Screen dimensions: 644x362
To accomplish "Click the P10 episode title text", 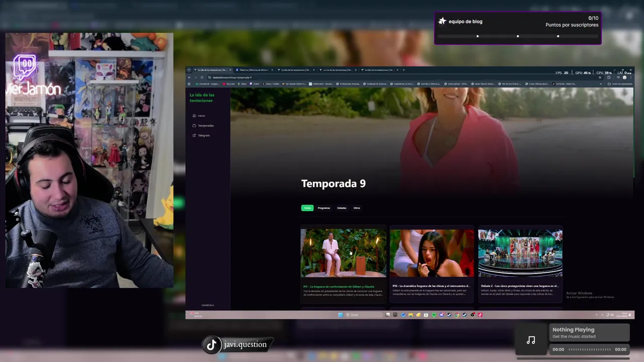I will click(x=431, y=286).
